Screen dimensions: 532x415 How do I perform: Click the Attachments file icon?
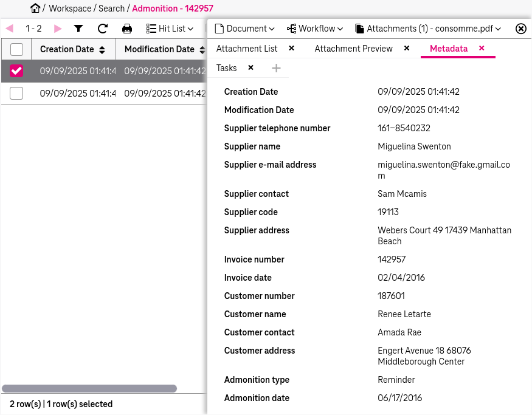(358, 28)
